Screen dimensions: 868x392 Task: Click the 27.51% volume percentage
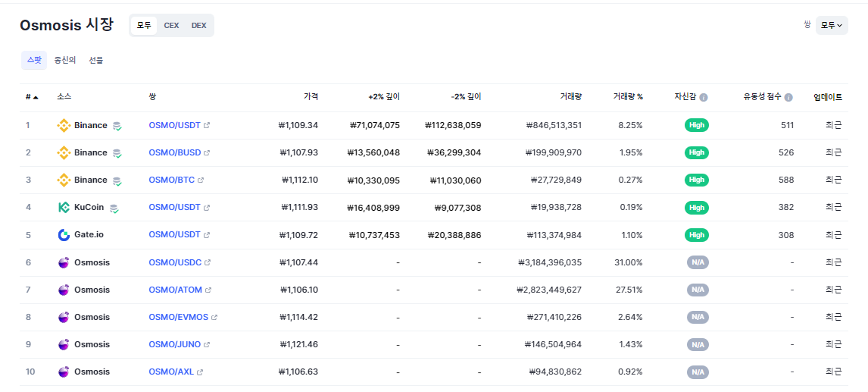(629, 290)
